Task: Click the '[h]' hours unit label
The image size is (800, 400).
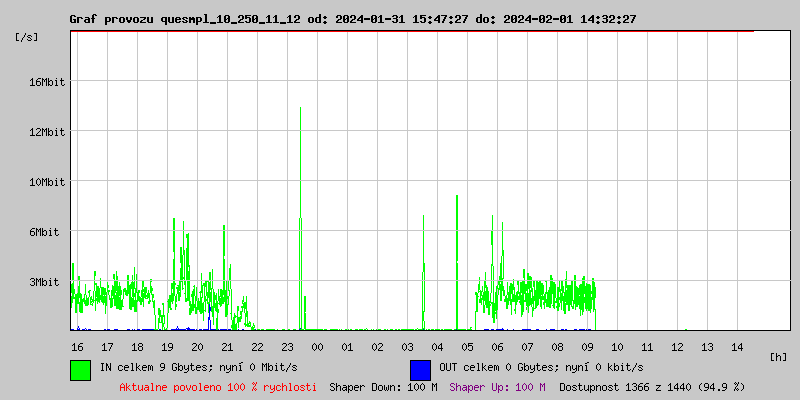Action: [x=779, y=357]
